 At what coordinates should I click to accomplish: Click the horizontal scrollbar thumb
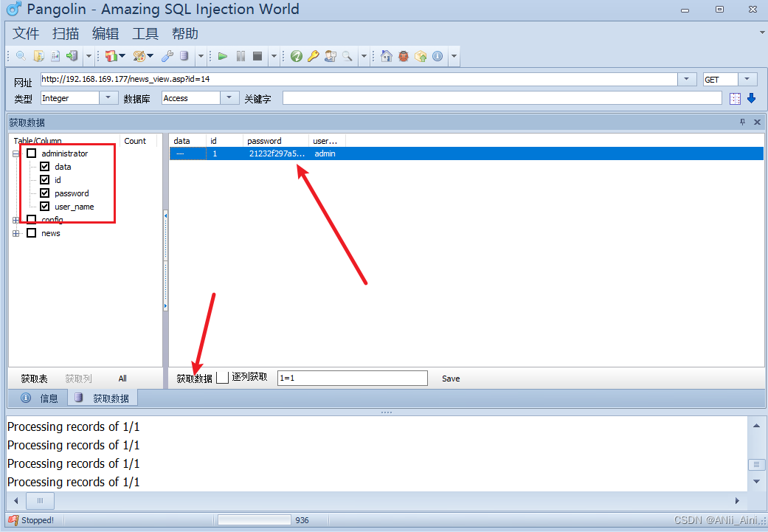tap(40, 501)
